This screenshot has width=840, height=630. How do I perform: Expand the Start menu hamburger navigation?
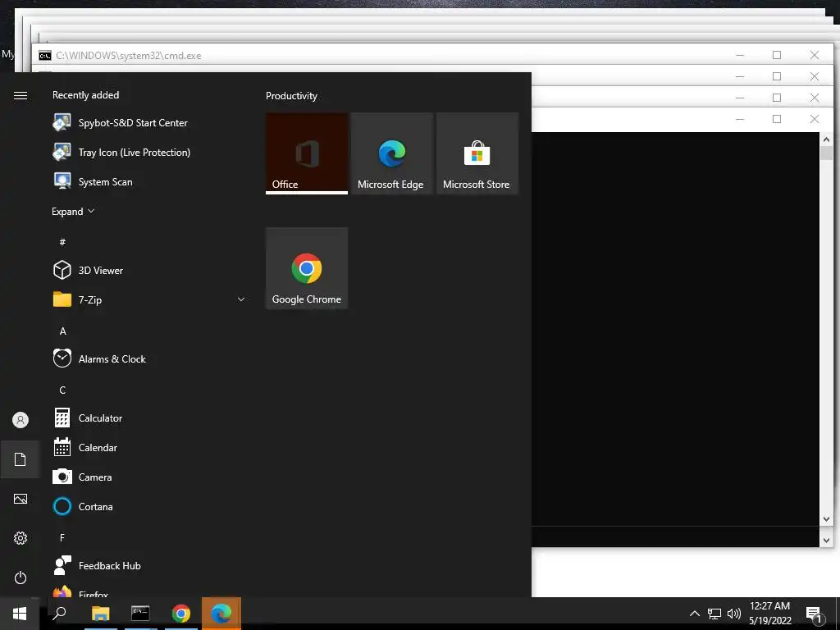click(21, 95)
